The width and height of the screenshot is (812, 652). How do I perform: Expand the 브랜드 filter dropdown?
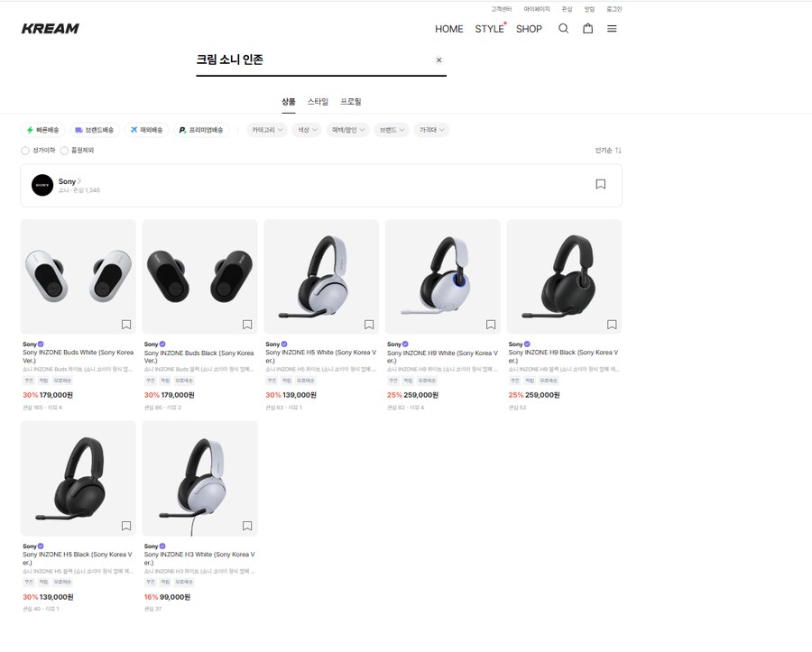coord(392,130)
